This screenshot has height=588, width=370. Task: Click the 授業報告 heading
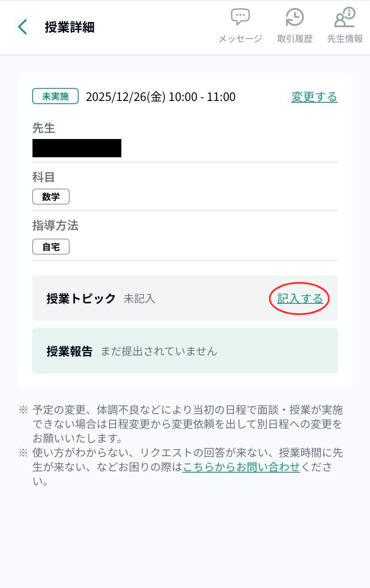click(69, 351)
